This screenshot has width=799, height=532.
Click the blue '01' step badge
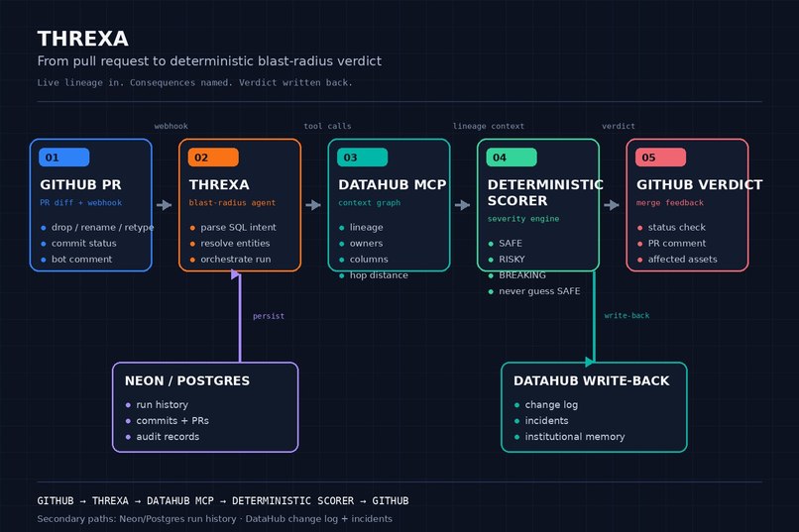(x=64, y=158)
